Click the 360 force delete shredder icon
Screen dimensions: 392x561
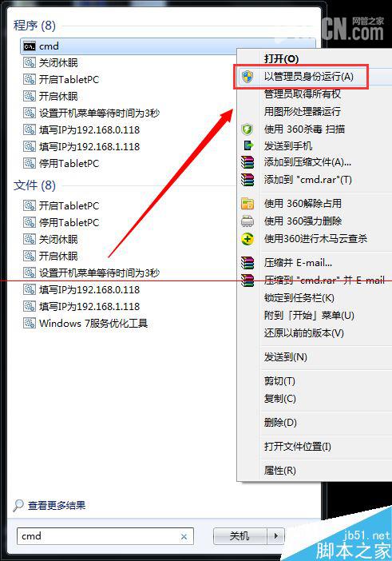pos(247,221)
